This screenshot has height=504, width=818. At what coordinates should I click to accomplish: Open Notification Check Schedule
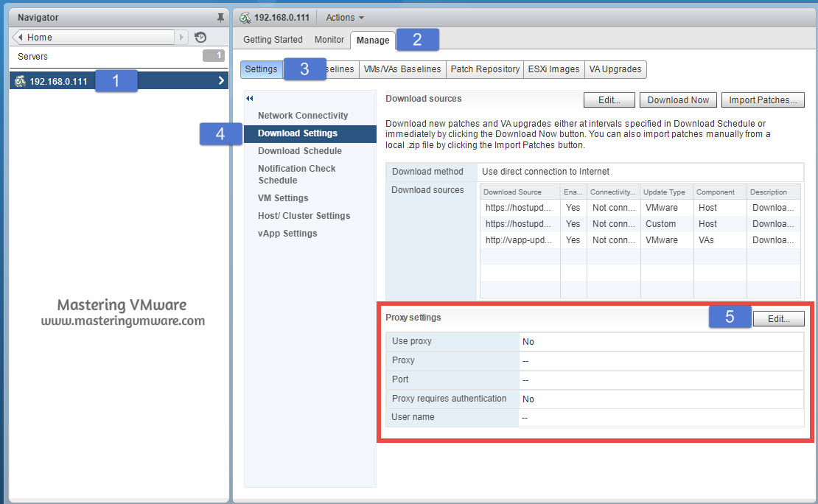click(x=296, y=174)
